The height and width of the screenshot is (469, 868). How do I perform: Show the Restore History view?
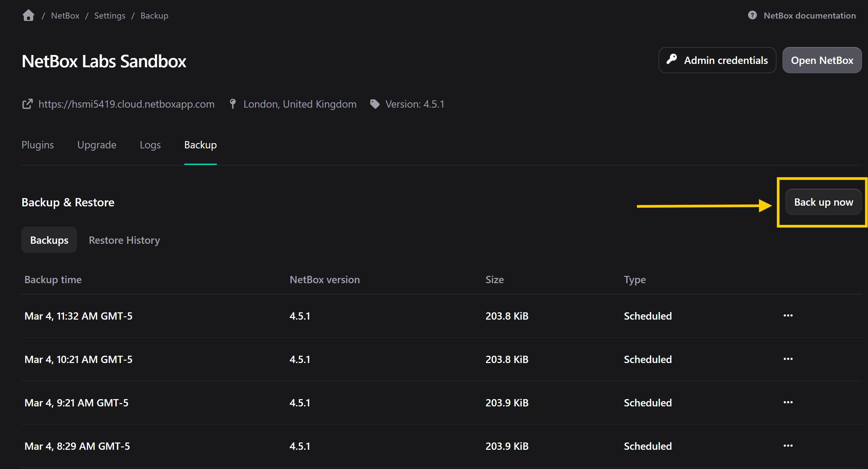124,240
